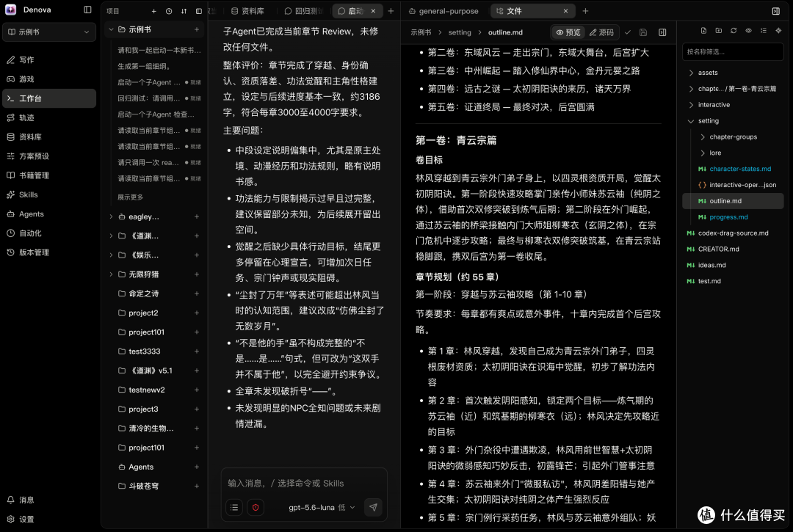Image resolution: width=793 pixels, height=532 pixels.
Task: Click setting in the breadcrumb path
Action: tap(459, 32)
